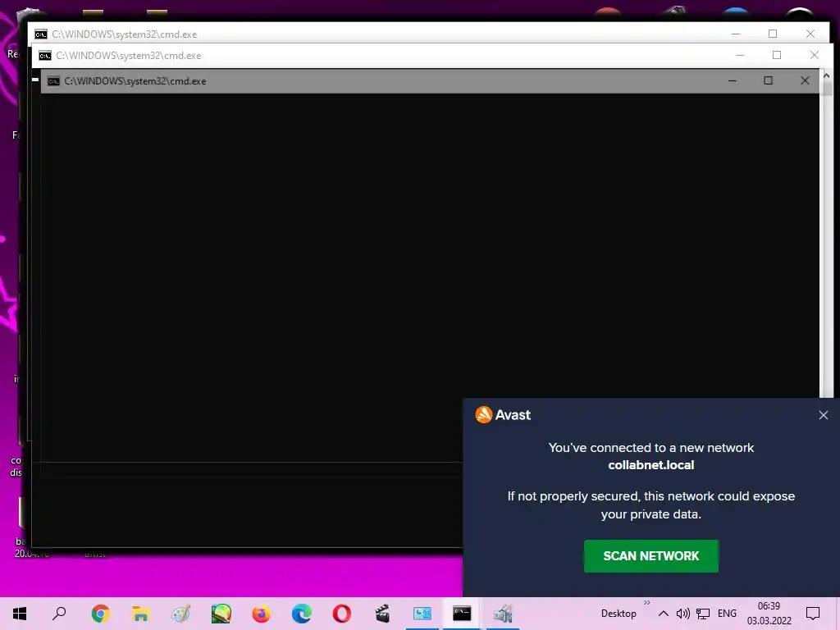Open the Windows Start menu

point(20,614)
